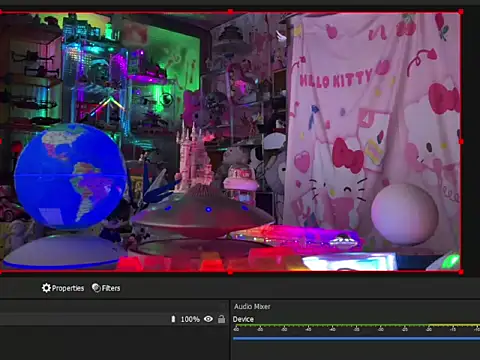Hide the source using the eye icon
This screenshot has height=360, width=480.
208,319
